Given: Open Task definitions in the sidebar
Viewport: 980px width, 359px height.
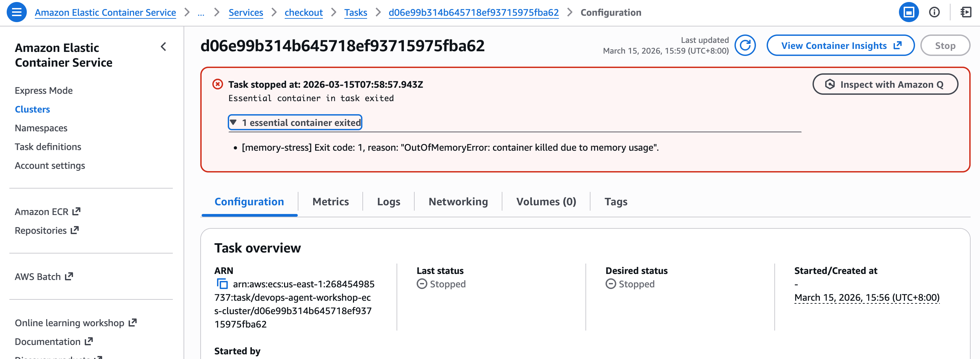Looking at the screenshot, I should (x=48, y=147).
